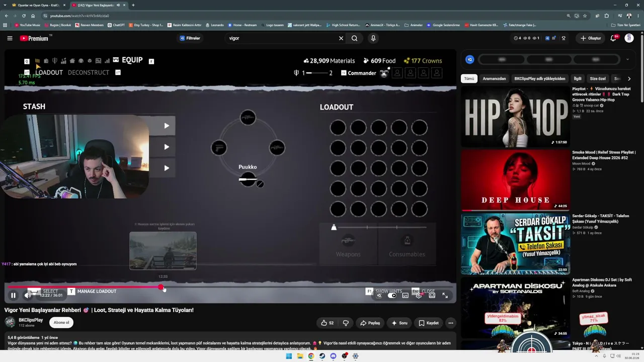This screenshot has width=644, height=362.
Task: Open a new browser tab with the plus
Action: point(133,5)
